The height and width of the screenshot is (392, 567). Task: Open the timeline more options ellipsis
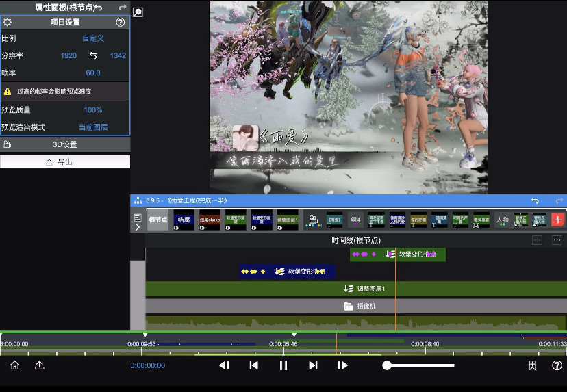coord(557,240)
